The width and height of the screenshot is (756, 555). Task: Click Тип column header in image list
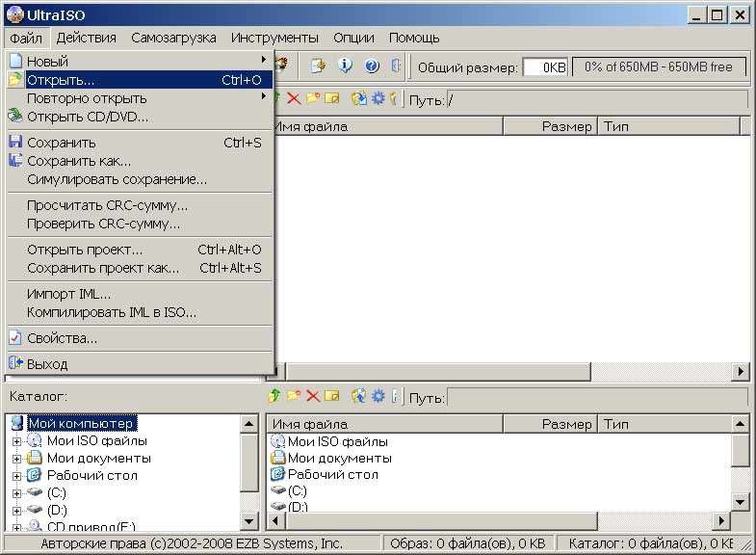[668, 126]
